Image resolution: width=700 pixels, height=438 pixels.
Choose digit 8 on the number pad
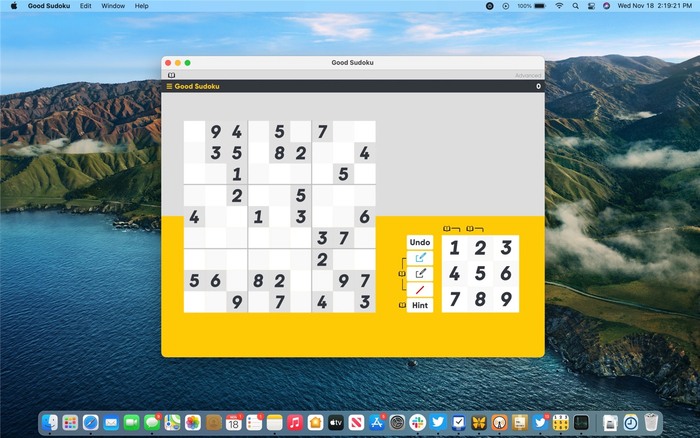[x=480, y=300]
